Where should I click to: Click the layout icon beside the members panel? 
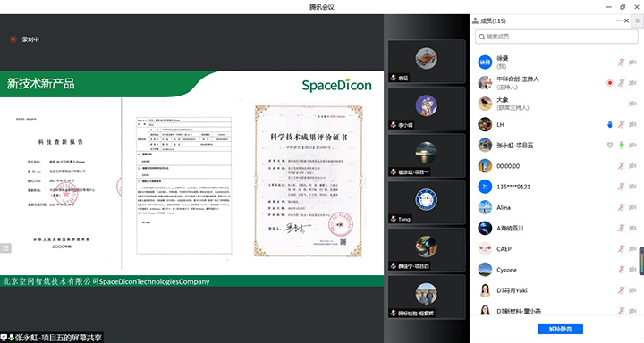tap(638, 21)
